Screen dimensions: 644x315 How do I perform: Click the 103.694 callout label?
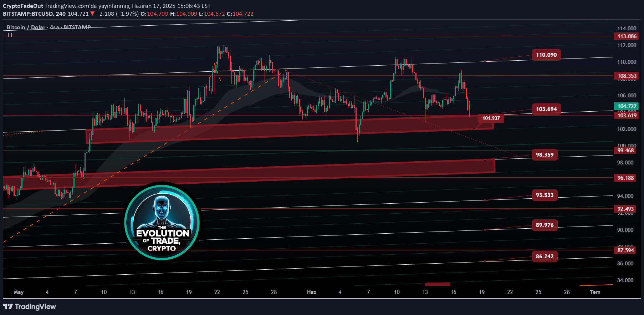546,109
